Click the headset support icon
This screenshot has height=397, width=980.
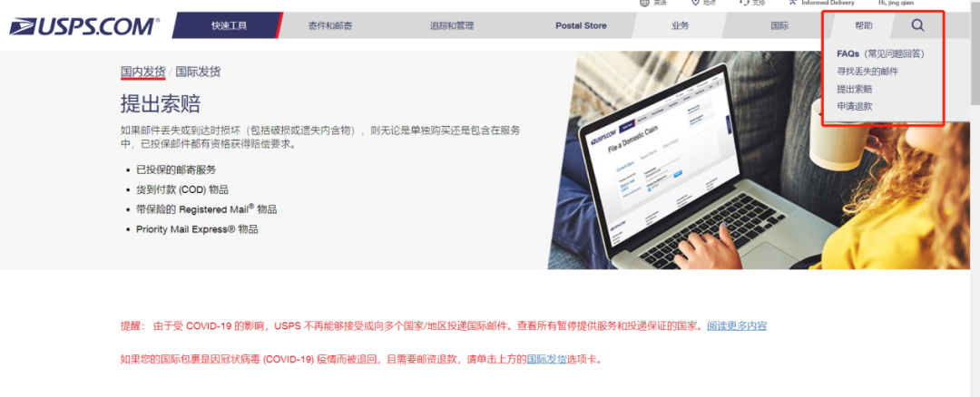[x=744, y=3]
